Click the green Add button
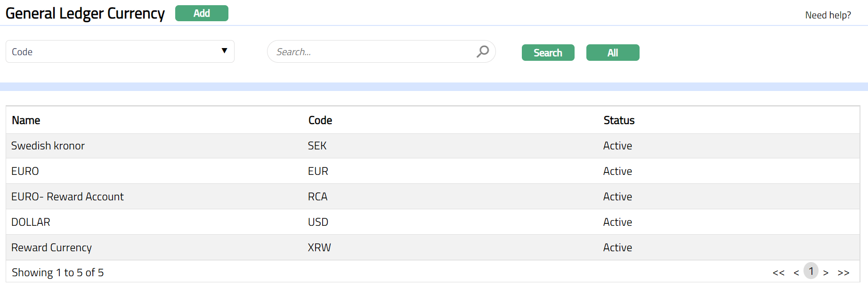 tap(202, 13)
